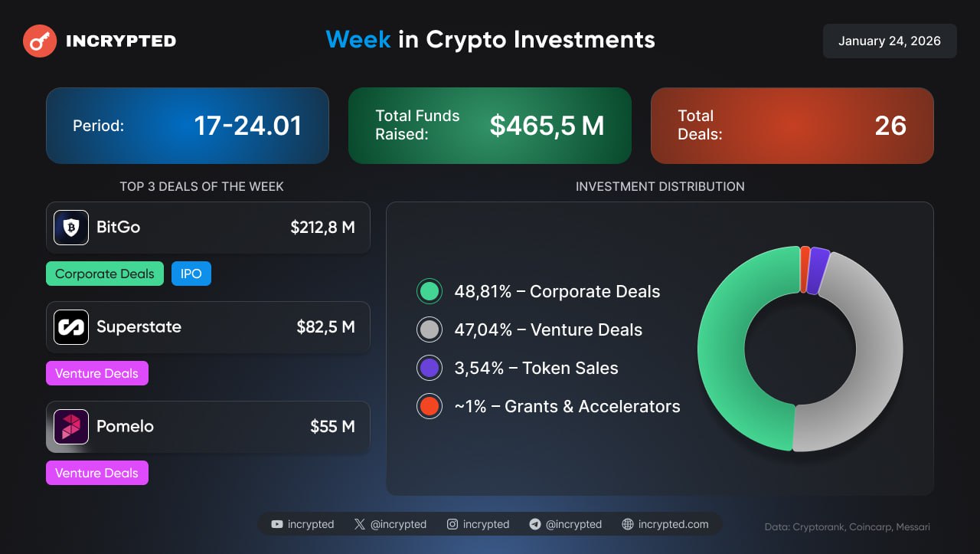This screenshot has height=554, width=980.
Task: Click the Venture Deals tag under Pomelo
Action: click(97, 474)
